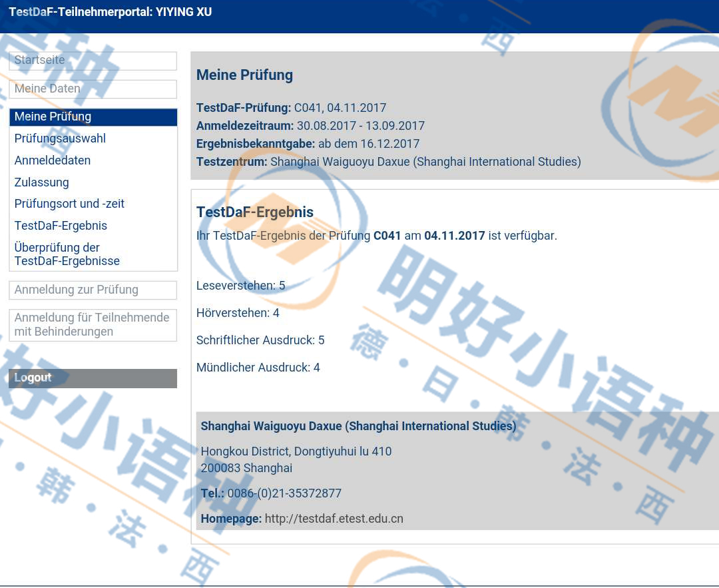Click the Mündlicher Ausdruck: 4 score

coord(258,368)
